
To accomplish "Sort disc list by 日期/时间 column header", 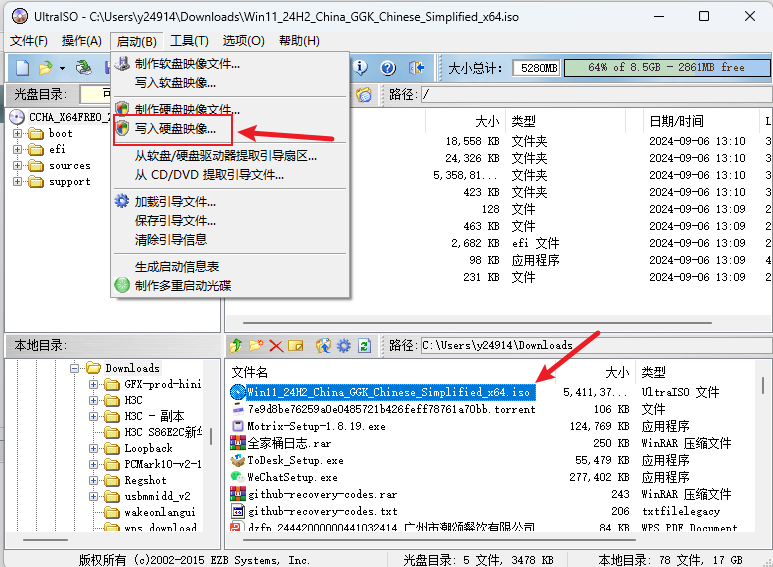I will [700, 121].
